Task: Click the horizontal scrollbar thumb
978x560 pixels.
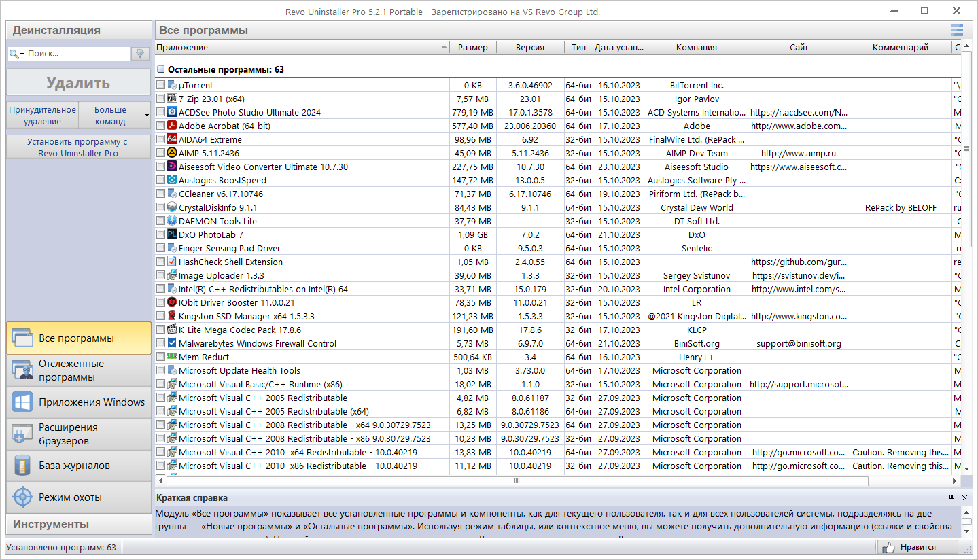Action: pyautogui.click(x=517, y=480)
